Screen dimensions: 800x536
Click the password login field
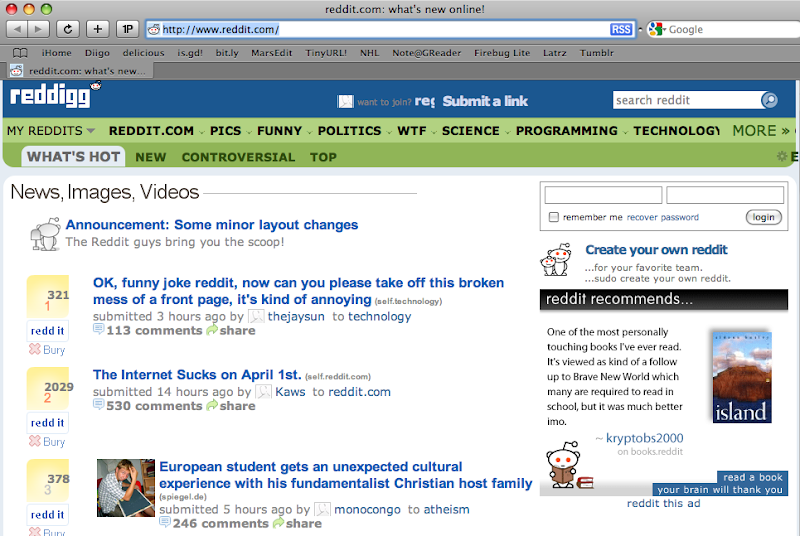tap(724, 195)
